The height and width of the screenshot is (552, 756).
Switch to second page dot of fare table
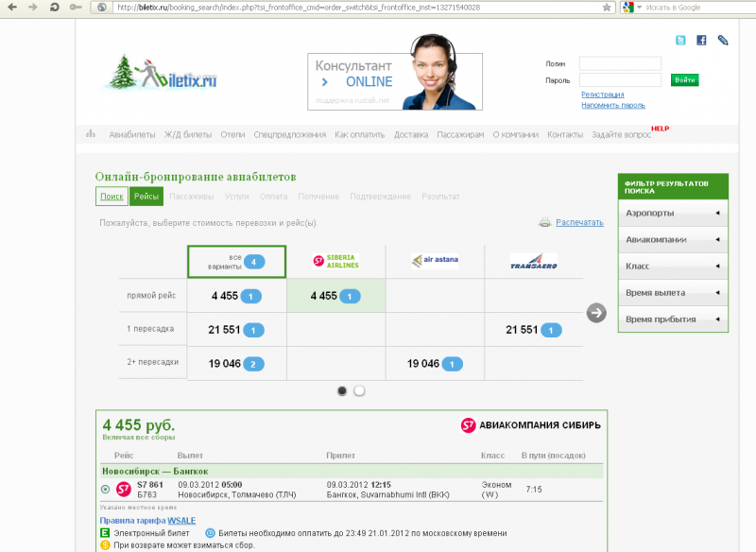[x=359, y=391]
